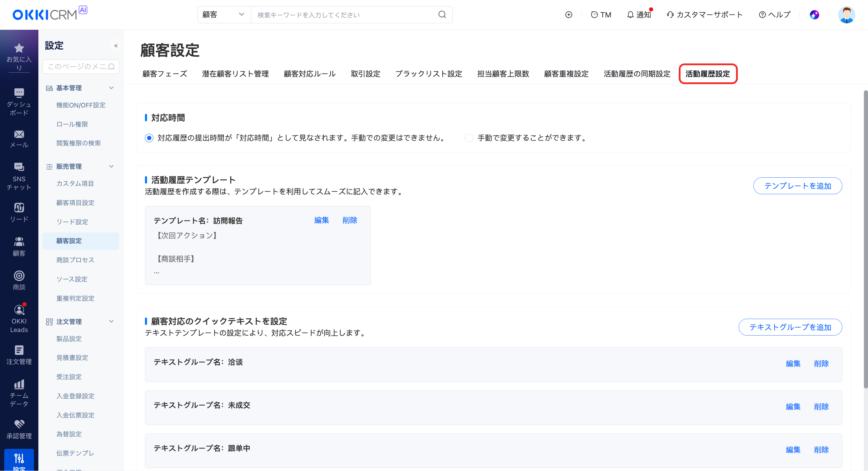
Task: Open the お気に入り star icon
Action: tap(19, 48)
